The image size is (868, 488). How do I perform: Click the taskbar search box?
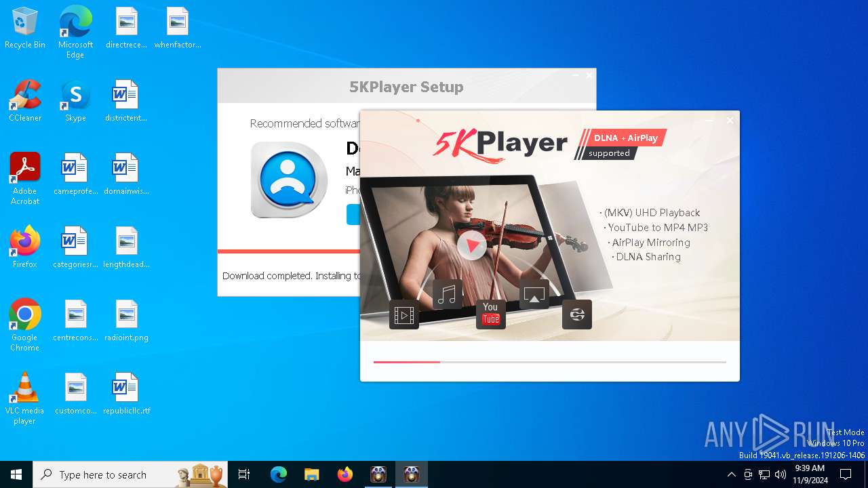click(130, 474)
